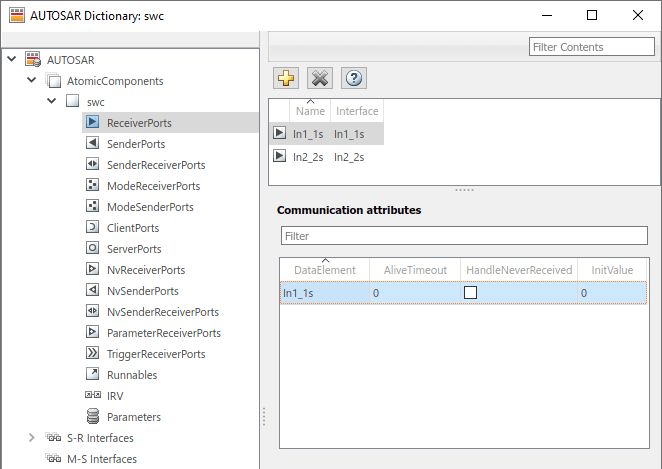Select the Runnables arrow icon
The width and height of the screenshot is (662, 469).
[x=92, y=375]
